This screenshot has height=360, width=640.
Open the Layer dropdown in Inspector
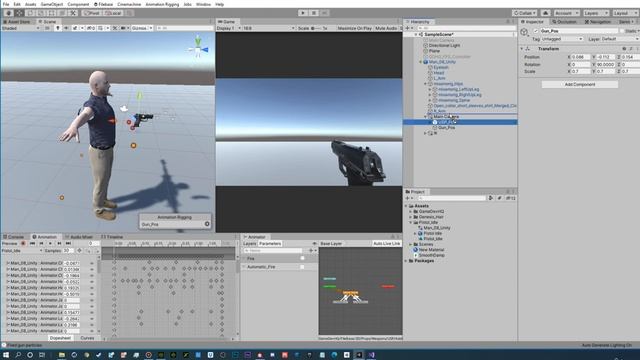click(x=619, y=39)
